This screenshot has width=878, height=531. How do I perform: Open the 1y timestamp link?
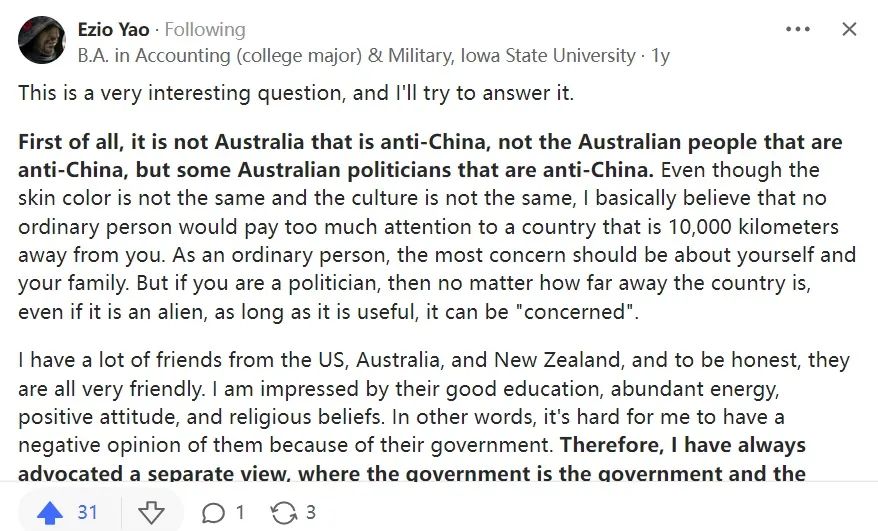[x=660, y=56]
